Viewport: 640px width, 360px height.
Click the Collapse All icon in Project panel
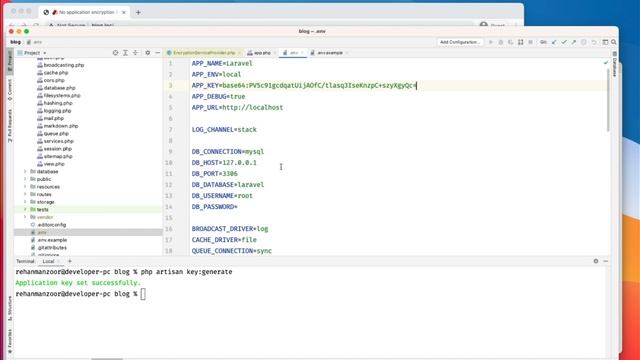click(x=136, y=53)
